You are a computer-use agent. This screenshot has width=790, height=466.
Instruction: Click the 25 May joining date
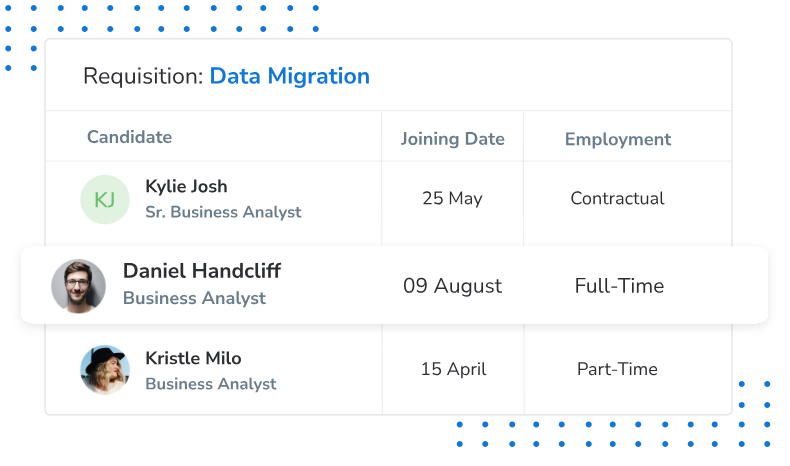pyautogui.click(x=452, y=198)
